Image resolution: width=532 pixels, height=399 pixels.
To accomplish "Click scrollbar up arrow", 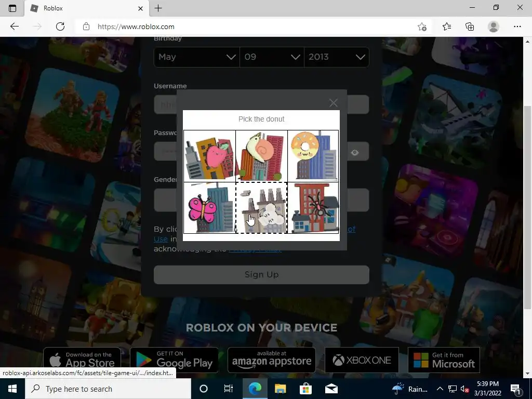I will point(527,42).
